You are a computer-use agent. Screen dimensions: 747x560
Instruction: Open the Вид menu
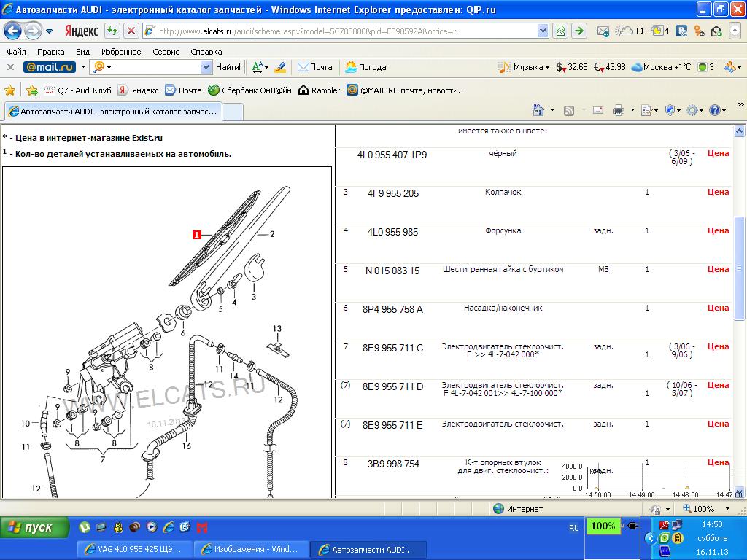click(x=83, y=52)
